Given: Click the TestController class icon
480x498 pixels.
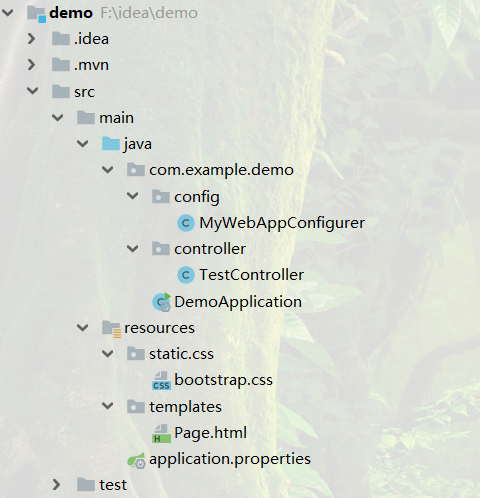Looking at the screenshot, I should [x=186, y=275].
